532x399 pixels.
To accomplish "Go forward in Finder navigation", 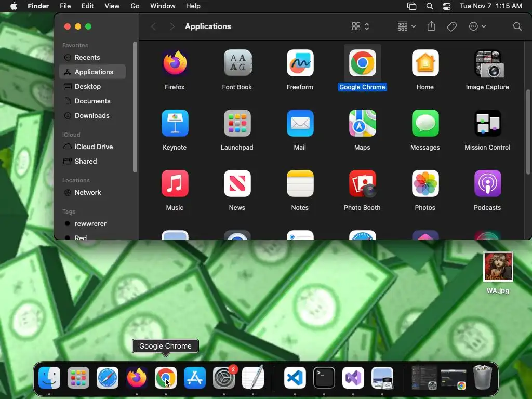I will (x=172, y=26).
